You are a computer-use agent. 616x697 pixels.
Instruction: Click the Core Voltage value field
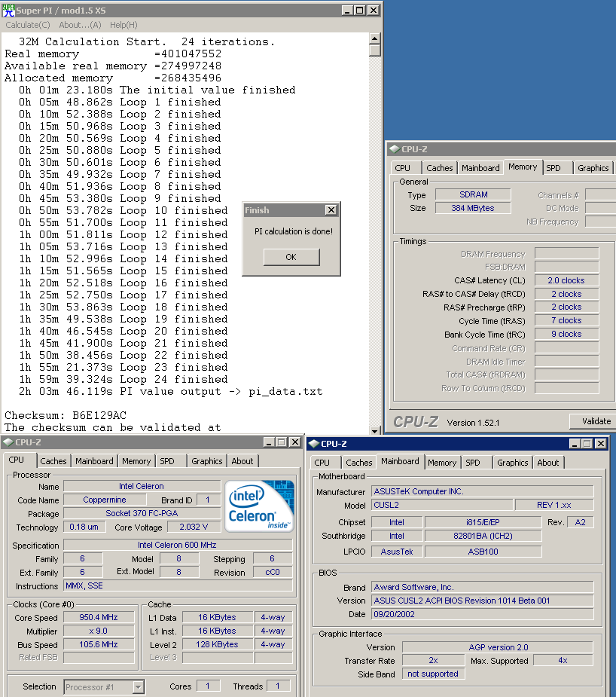188,527
